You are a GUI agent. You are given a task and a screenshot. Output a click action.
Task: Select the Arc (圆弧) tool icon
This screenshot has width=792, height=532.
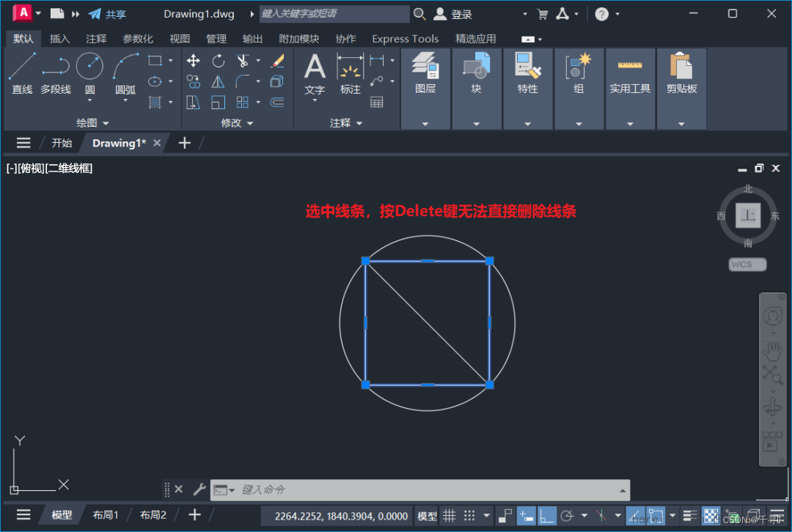pyautogui.click(x=125, y=66)
